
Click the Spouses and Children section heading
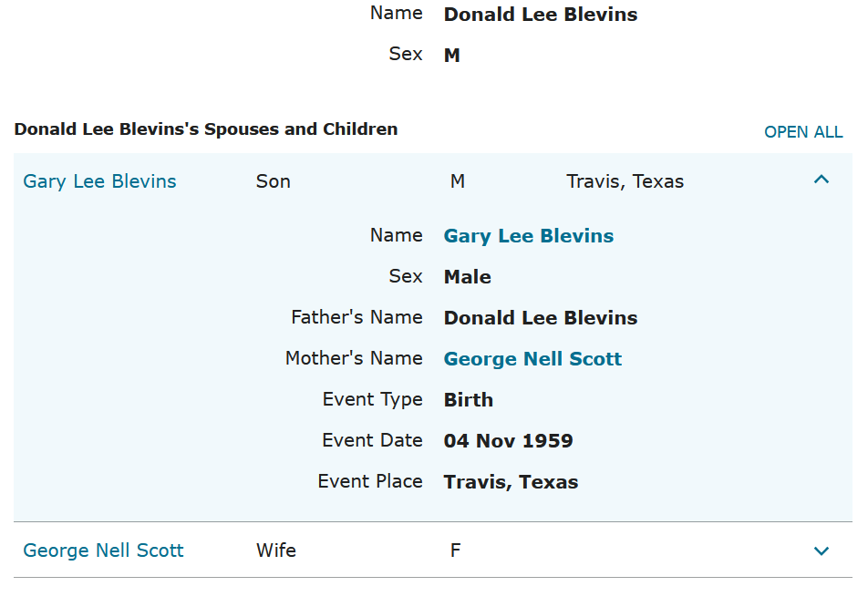tap(206, 129)
